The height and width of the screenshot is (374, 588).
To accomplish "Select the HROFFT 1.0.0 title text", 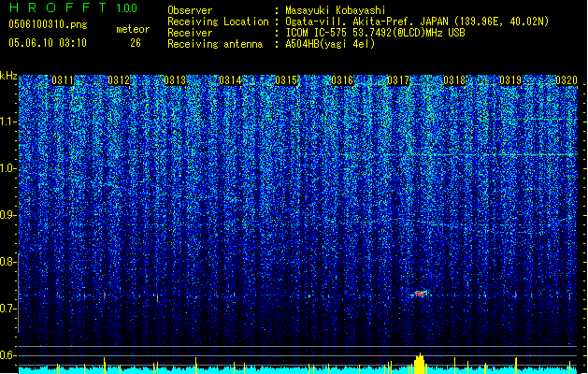I will click(74, 7).
